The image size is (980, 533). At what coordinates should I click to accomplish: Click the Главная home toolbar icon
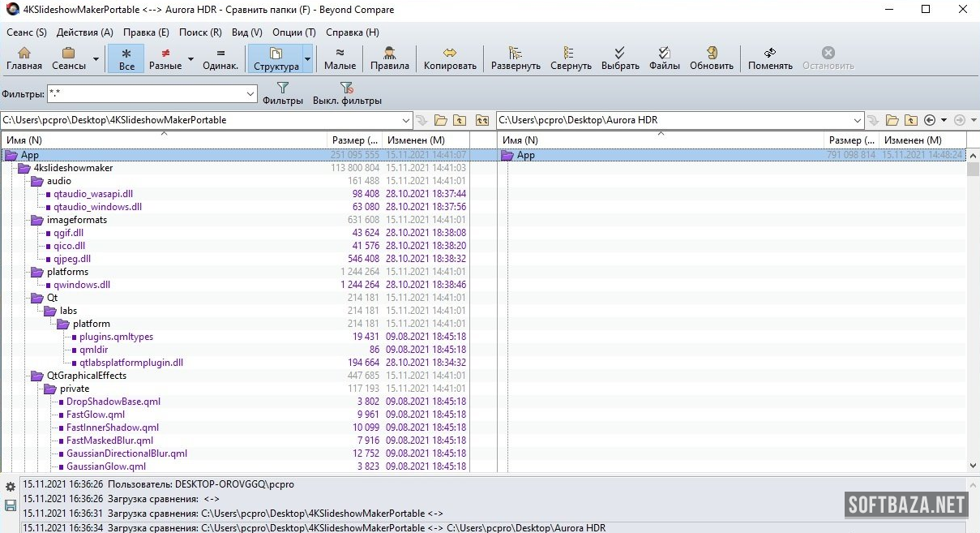point(24,58)
